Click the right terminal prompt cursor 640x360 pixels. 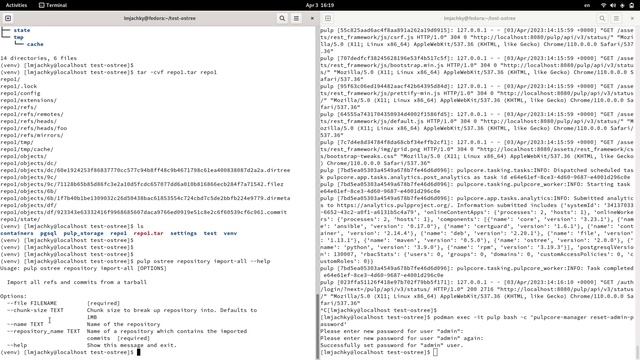[x=435, y=352]
